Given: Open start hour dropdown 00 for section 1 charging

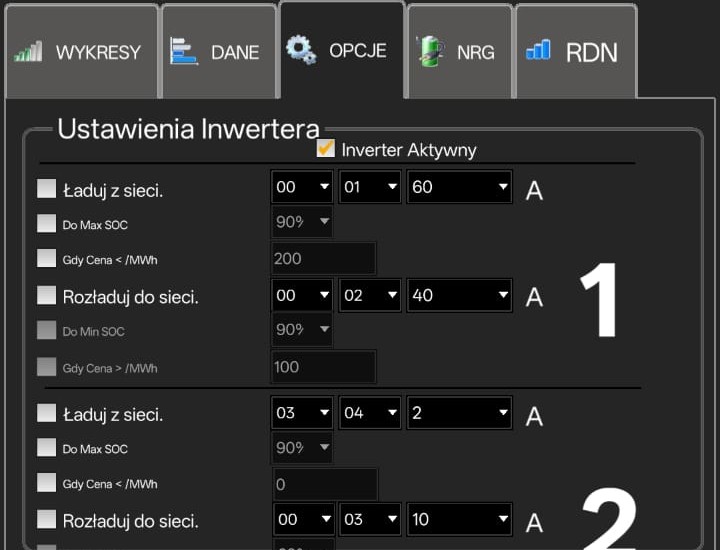Looking at the screenshot, I should point(302,186).
